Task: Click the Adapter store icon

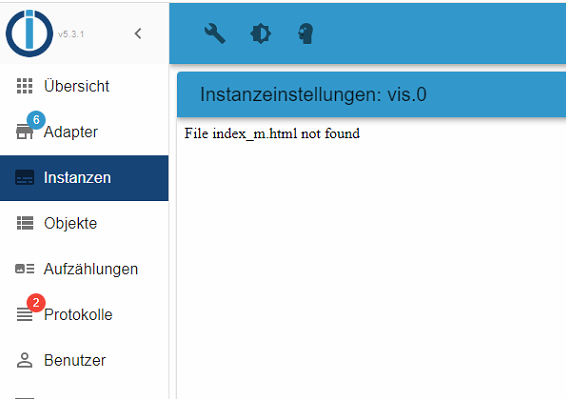Action: coord(25,132)
